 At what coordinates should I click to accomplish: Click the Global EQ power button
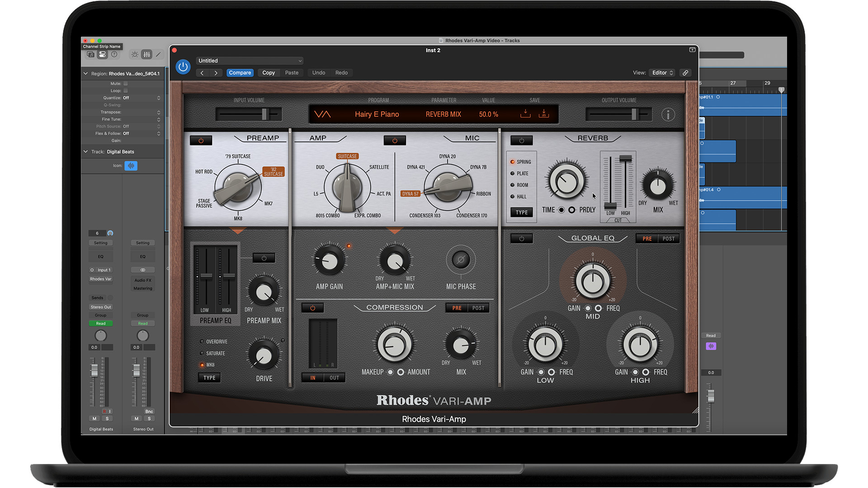tap(521, 239)
